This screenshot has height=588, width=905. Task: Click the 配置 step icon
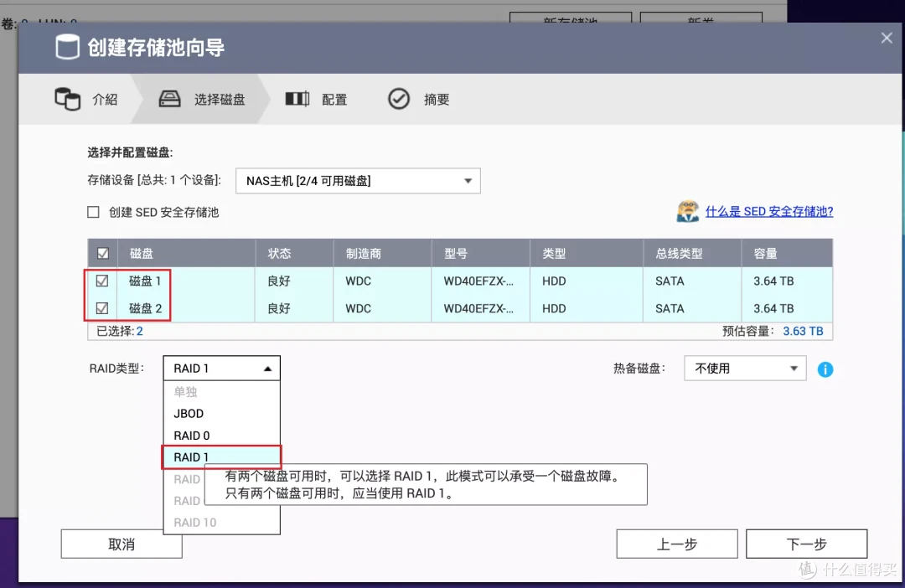(297, 98)
